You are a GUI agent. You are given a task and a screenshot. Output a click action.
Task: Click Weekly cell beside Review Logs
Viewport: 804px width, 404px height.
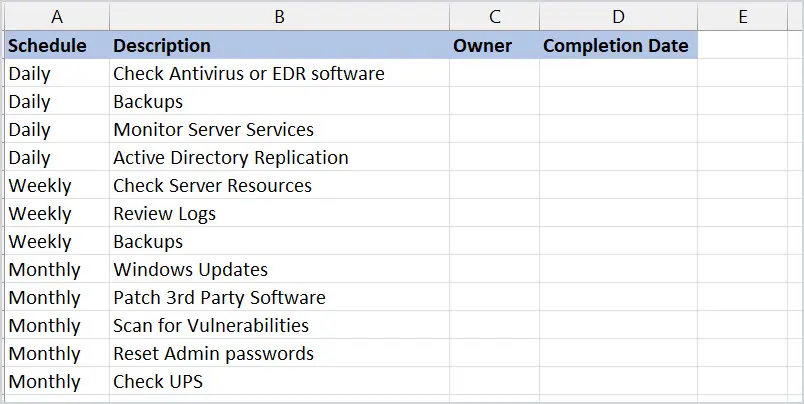point(57,213)
